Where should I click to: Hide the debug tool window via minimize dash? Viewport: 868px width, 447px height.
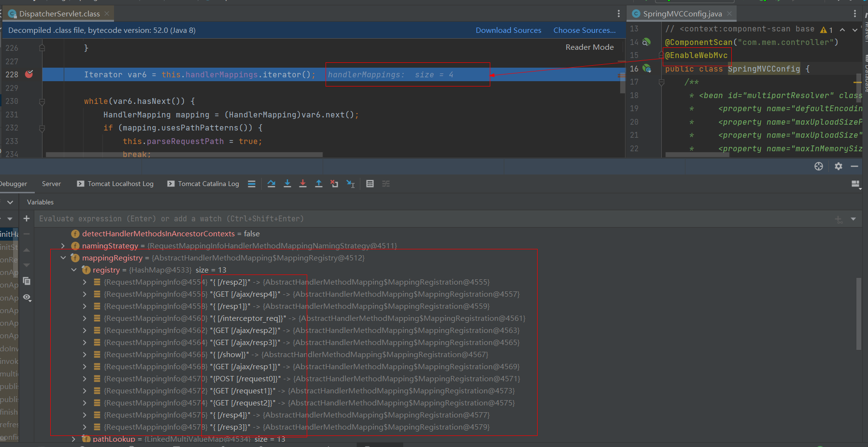pos(854,166)
